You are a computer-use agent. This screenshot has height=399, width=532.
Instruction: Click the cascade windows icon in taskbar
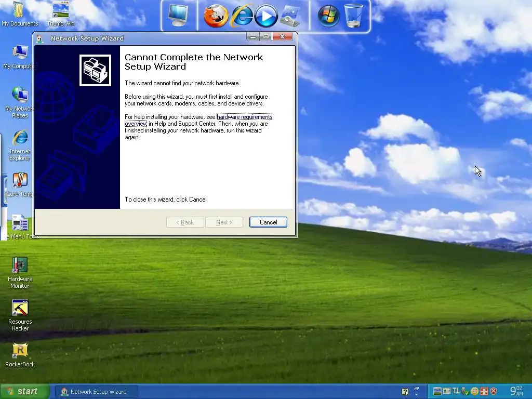pyautogui.click(x=417, y=389)
